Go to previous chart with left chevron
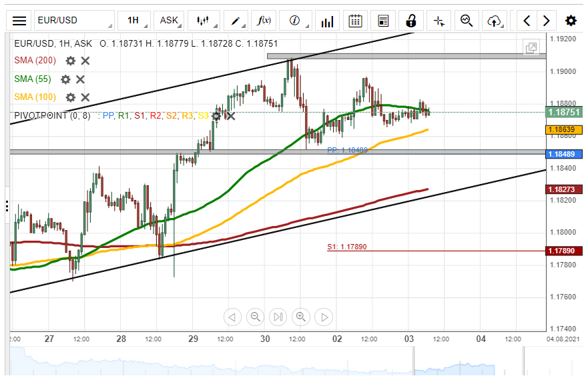The width and height of the screenshot is (588, 380). [527, 21]
